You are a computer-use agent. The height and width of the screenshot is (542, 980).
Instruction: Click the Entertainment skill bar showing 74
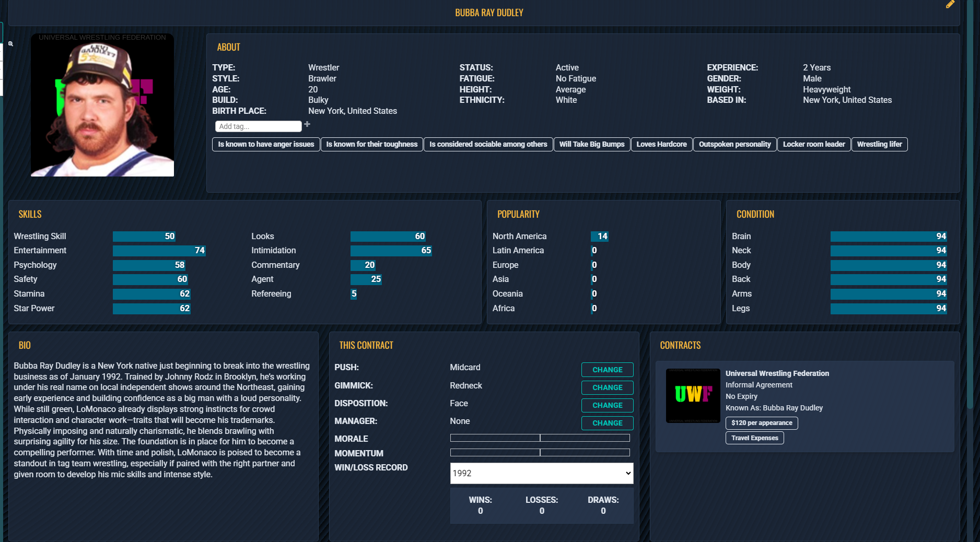click(159, 251)
